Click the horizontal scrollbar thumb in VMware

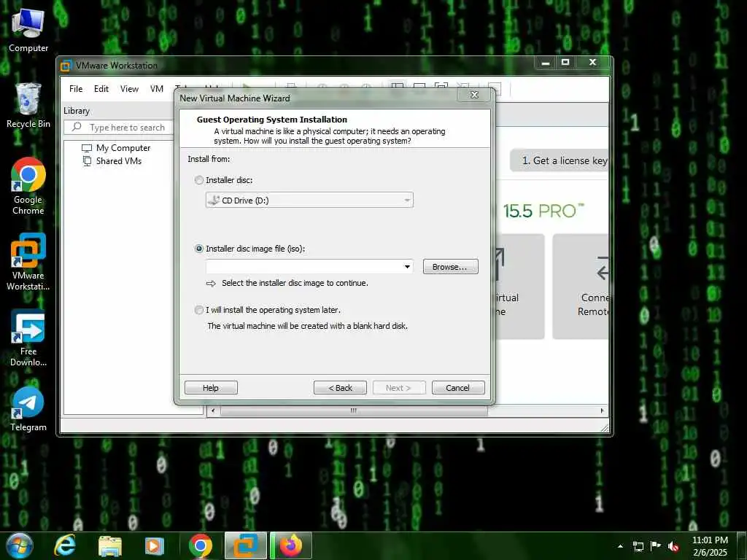pyautogui.click(x=354, y=411)
